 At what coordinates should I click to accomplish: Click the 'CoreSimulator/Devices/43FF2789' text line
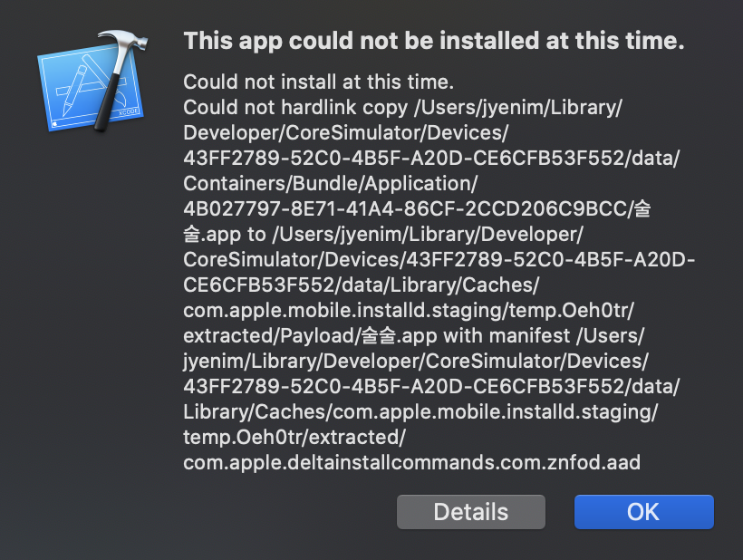(x=439, y=259)
